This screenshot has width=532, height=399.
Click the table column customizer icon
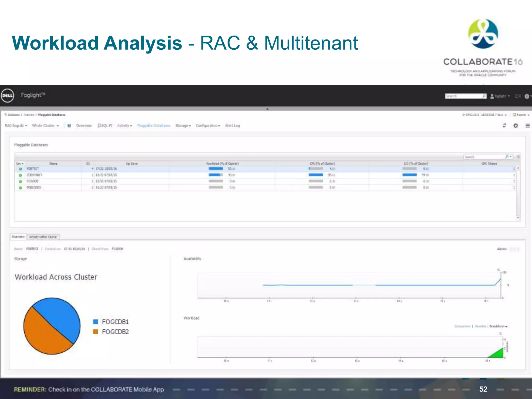coord(518,157)
